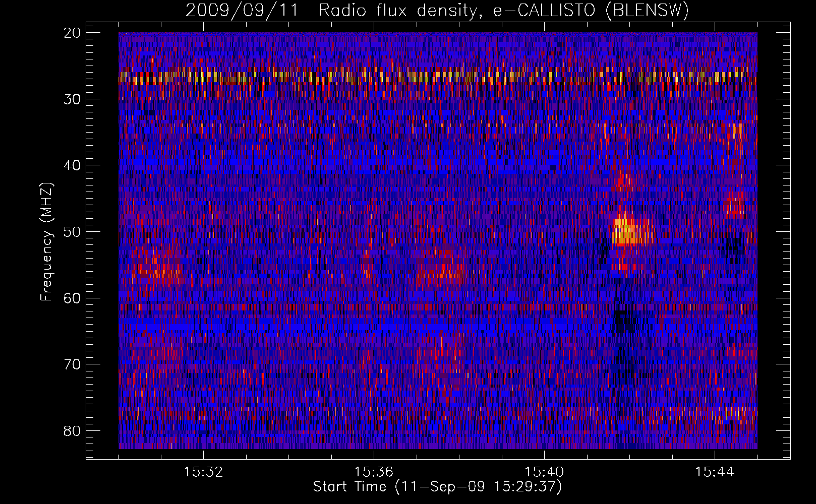
Task: Click the 20 frequency tick label
Action: (73, 33)
